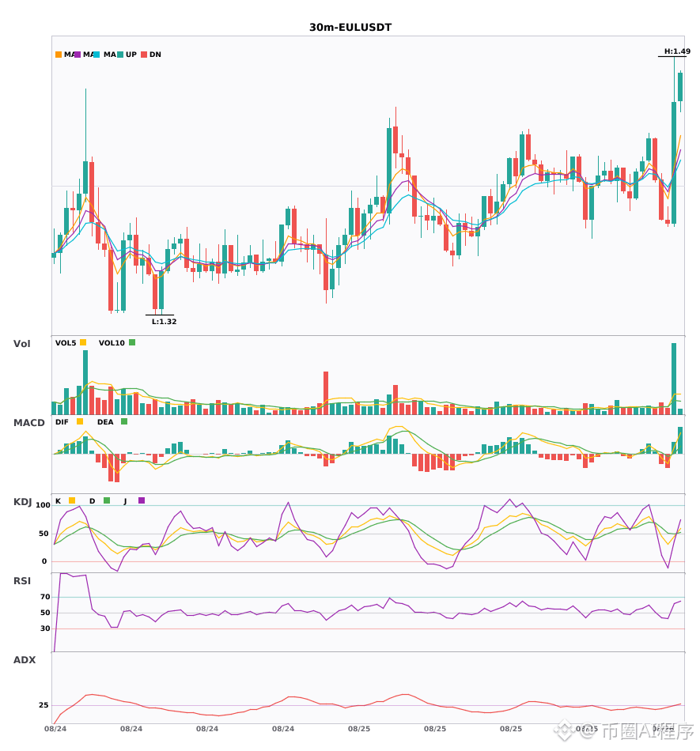Image resolution: width=700 pixels, height=751 pixels.
Task: Click the red DN legend swatch
Action: click(x=144, y=55)
